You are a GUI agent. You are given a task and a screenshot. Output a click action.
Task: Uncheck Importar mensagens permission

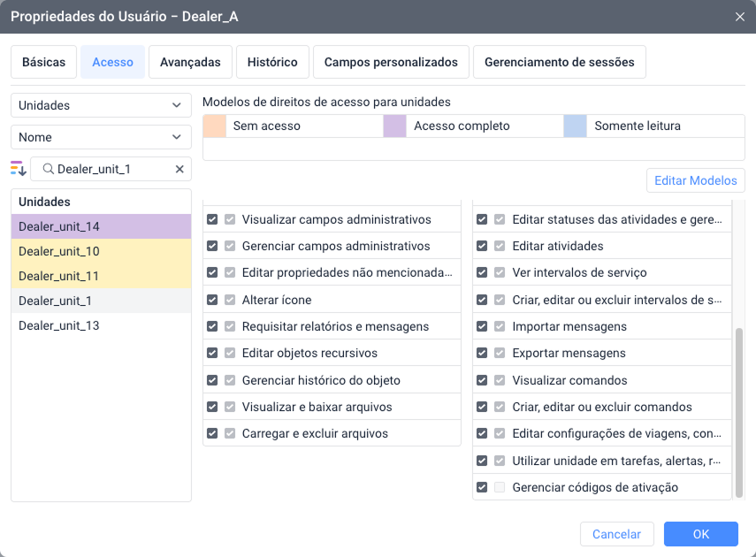tap(482, 326)
